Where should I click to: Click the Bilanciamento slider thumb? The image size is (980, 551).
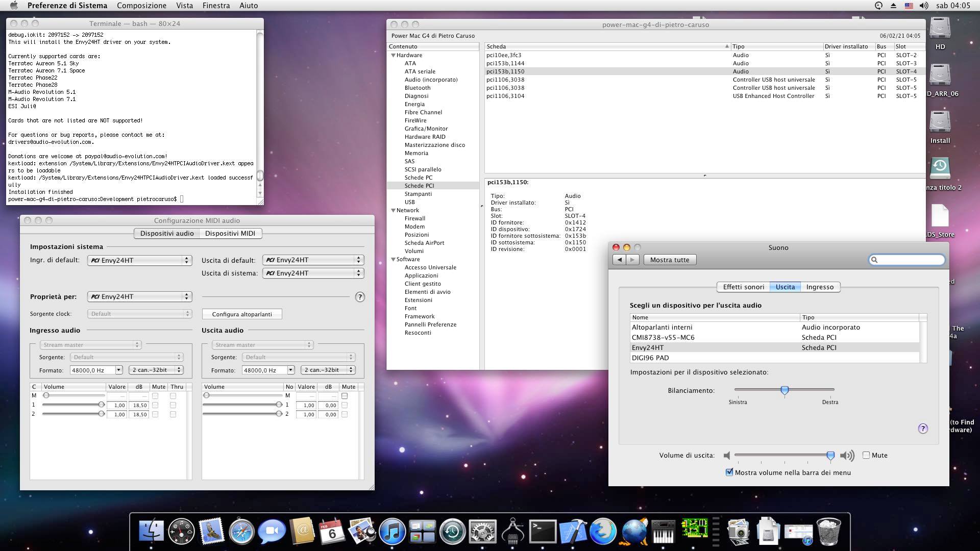click(785, 390)
